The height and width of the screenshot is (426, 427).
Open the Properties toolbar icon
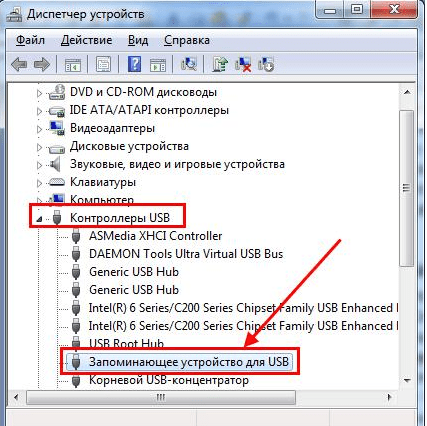coord(103,64)
